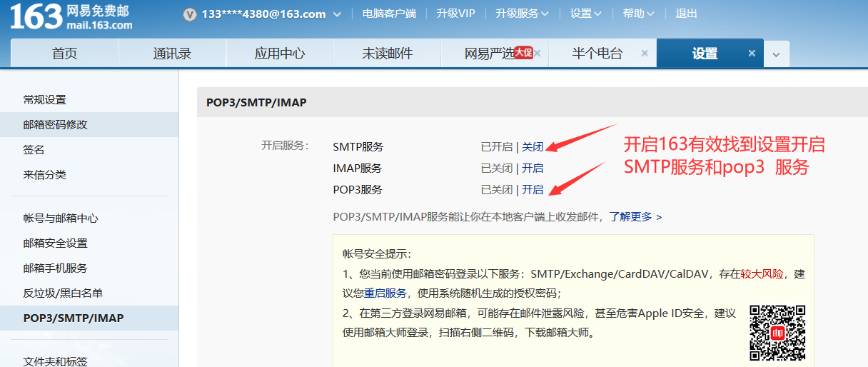Switch to the 首页 tab
868x367 pixels.
coord(65,54)
